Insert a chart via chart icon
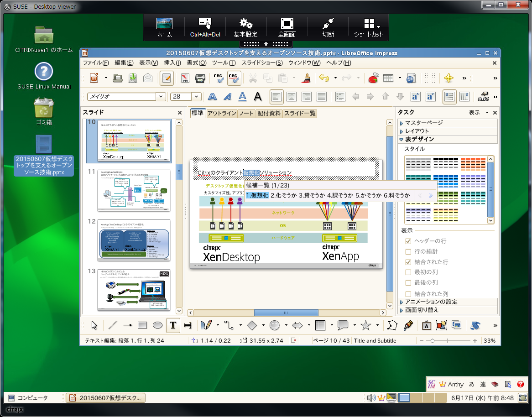This screenshot has width=532, height=417. [x=373, y=78]
